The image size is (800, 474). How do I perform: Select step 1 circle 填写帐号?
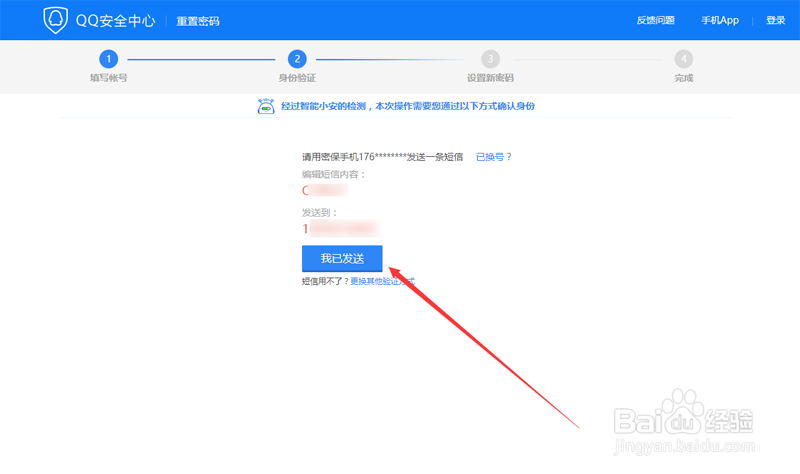[108, 59]
